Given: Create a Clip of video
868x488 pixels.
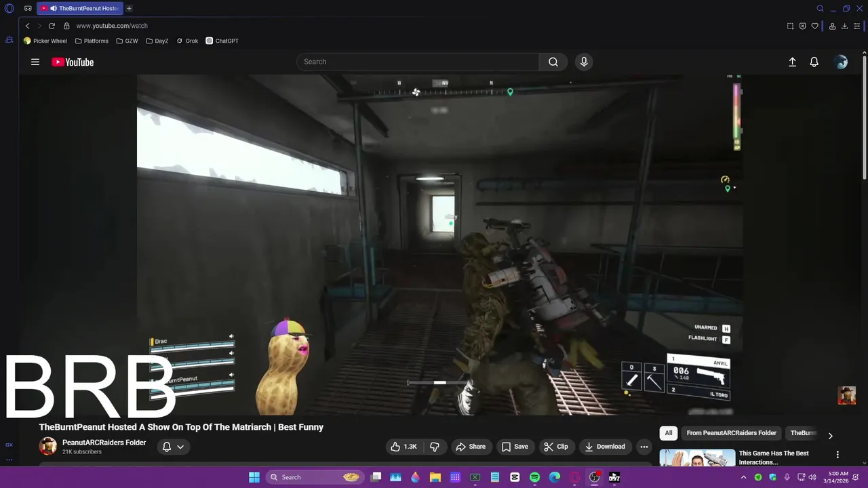Looking at the screenshot, I should pyautogui.click(x=556, y=447).
